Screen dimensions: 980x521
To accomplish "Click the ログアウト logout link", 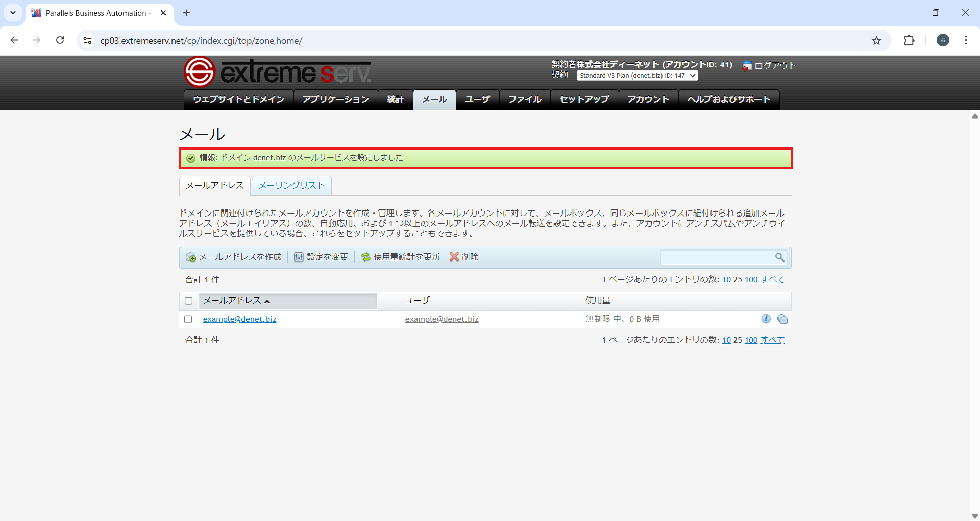I will [770, 66].
